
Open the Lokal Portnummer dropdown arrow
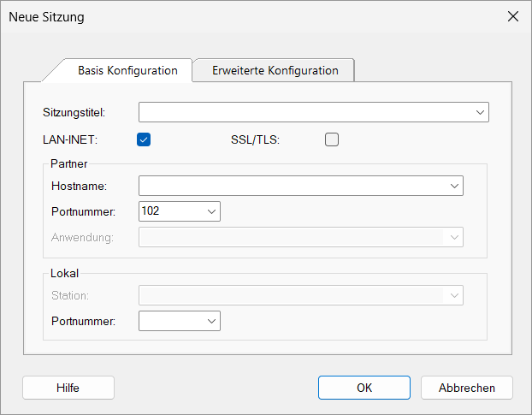(x=210, y=321)
